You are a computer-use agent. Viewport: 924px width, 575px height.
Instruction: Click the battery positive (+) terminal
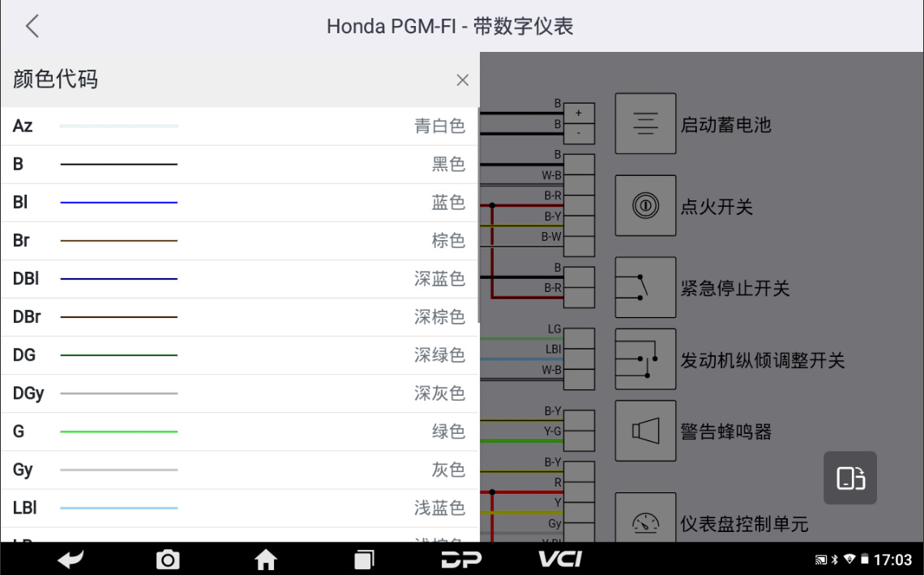(579, 114)
